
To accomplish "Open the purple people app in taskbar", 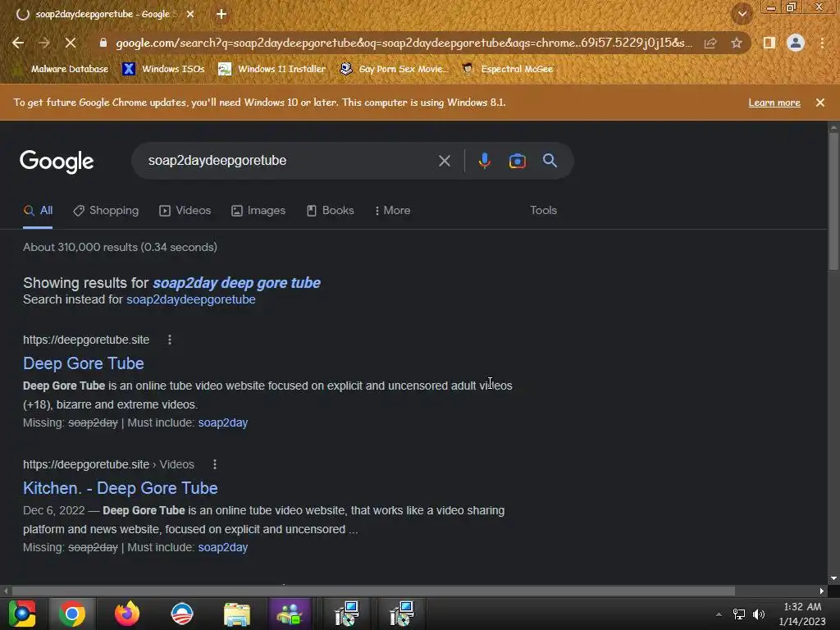I will (290, 614).
